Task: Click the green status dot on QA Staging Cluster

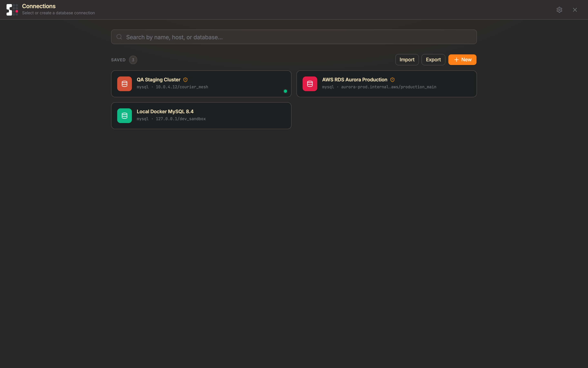Action: pos(285,91)
